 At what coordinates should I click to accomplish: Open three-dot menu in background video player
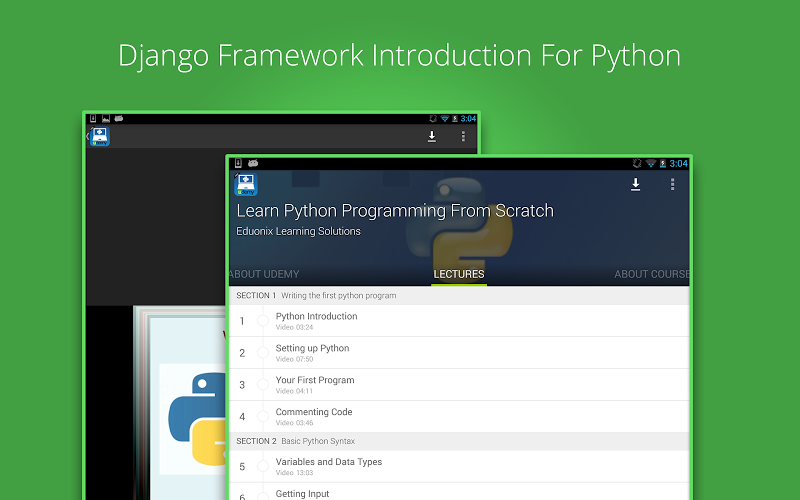pos(463,136)
